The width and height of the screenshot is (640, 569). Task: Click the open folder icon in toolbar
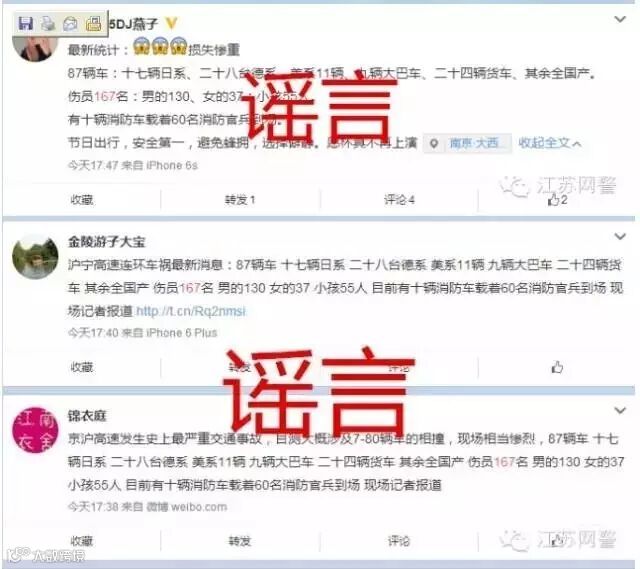(x=93, y=24)
